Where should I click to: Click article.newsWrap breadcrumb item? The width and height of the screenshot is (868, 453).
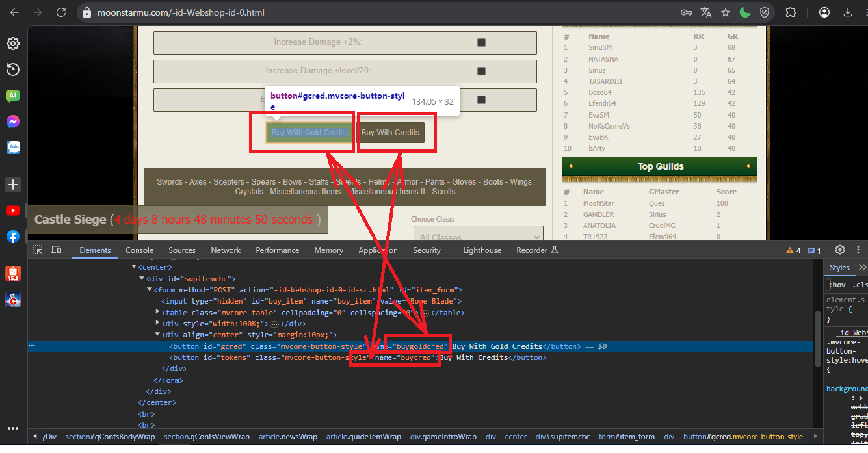point(288,437)
